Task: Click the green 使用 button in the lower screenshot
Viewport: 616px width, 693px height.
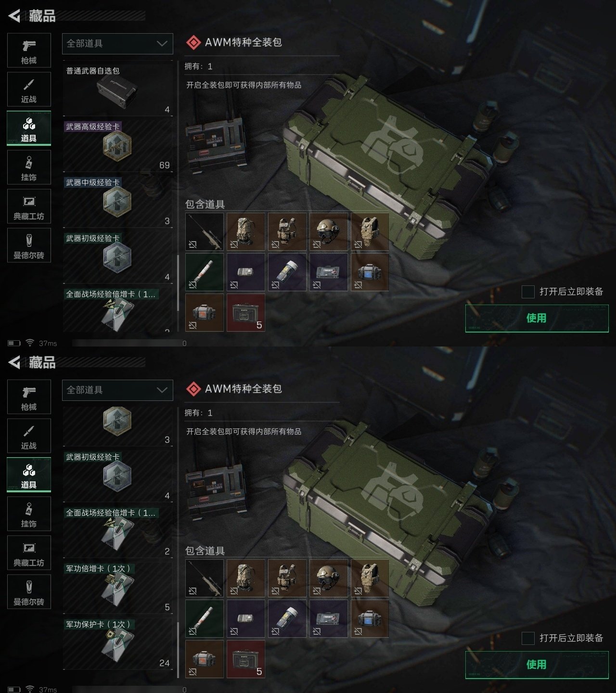Action: 537,665
